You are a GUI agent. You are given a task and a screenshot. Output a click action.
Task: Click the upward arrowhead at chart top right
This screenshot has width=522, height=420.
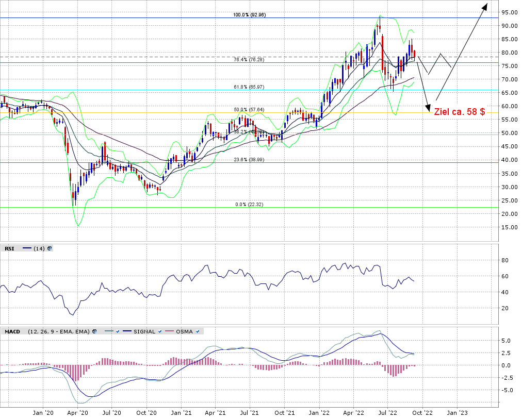pyautogui.click(x=485, y=6)
